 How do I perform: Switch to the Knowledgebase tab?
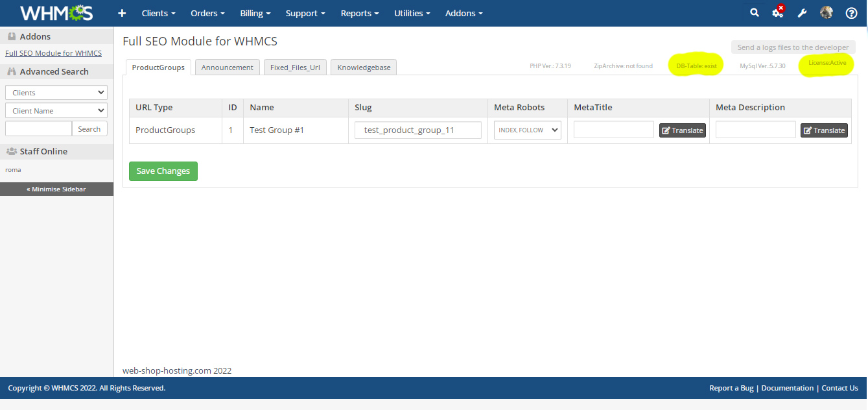pyautogui.click(x=364, y=67)
